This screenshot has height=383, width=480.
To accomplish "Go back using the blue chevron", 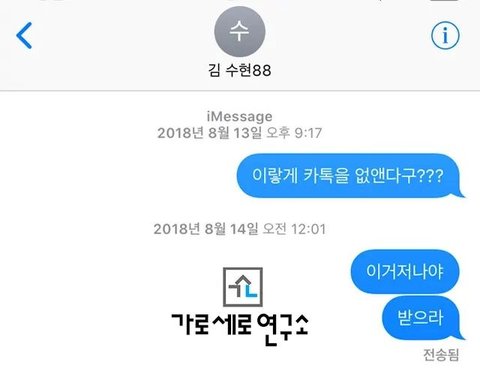I will 24,35.
